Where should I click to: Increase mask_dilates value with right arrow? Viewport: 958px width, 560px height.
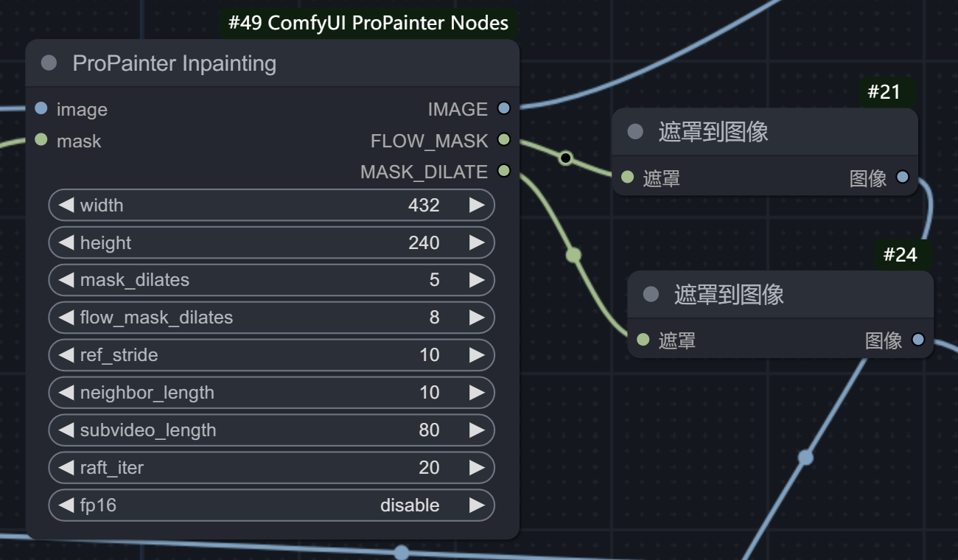click(477, 280)
